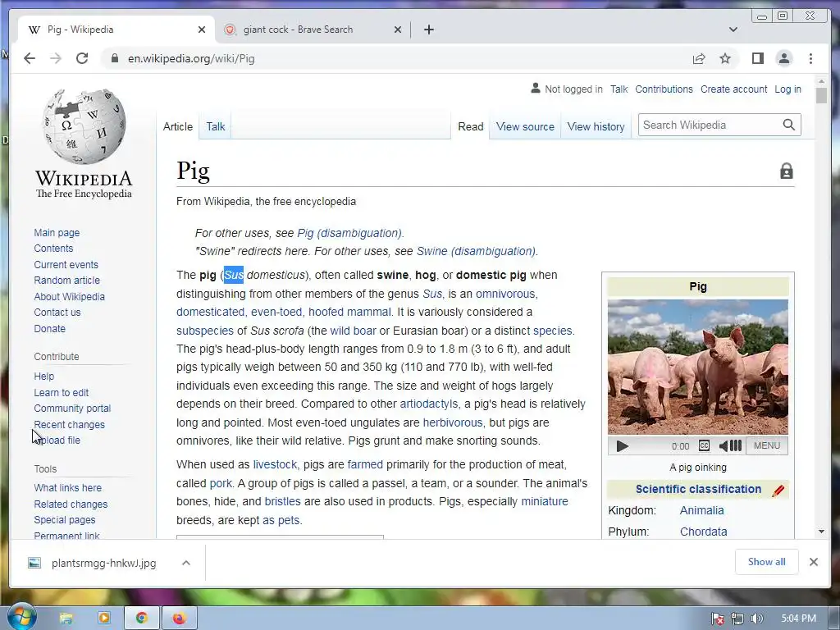This screenshot has width=840, height=630.
Task: Open the Recent changes sidebar link
Action: 69,424
